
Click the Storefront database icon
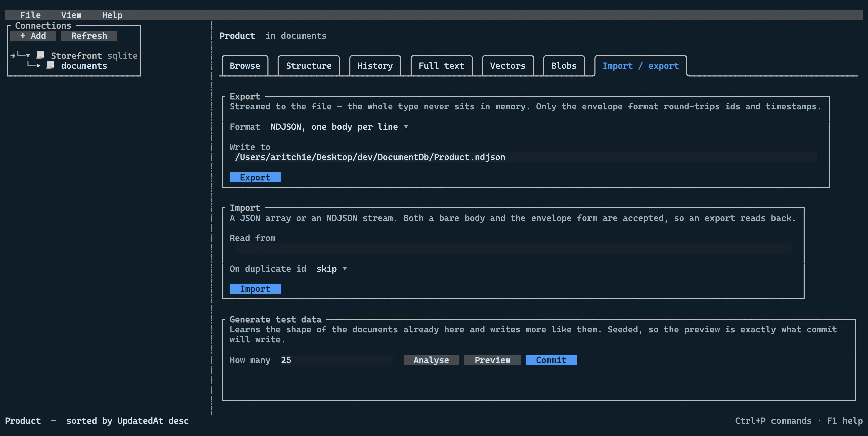pyautogui.click(x=41, y=55)
